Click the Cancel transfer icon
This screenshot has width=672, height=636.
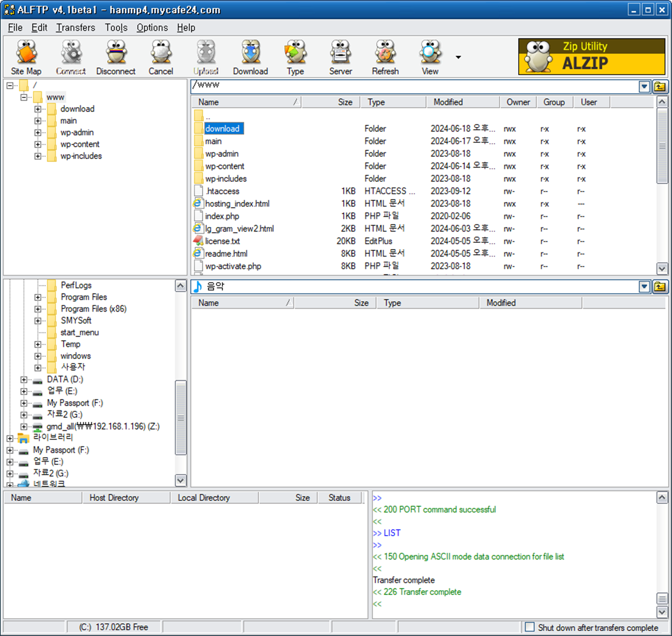coord(160,56)
